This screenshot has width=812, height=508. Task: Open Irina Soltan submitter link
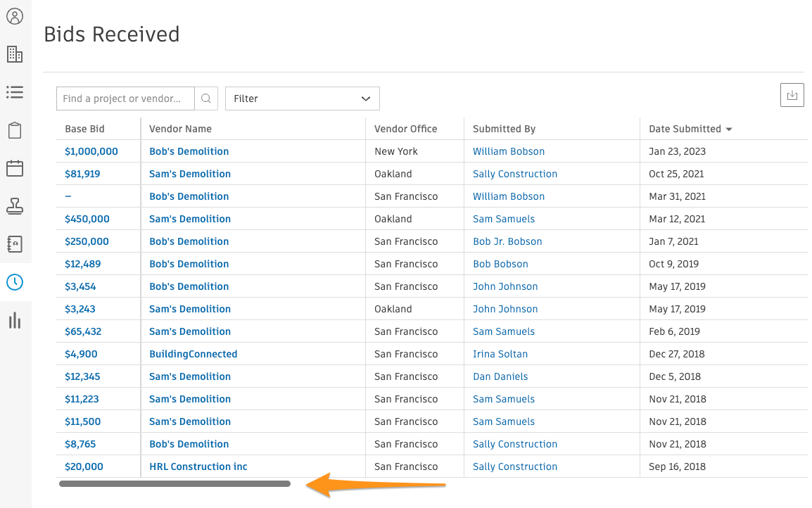coord(500,354)
